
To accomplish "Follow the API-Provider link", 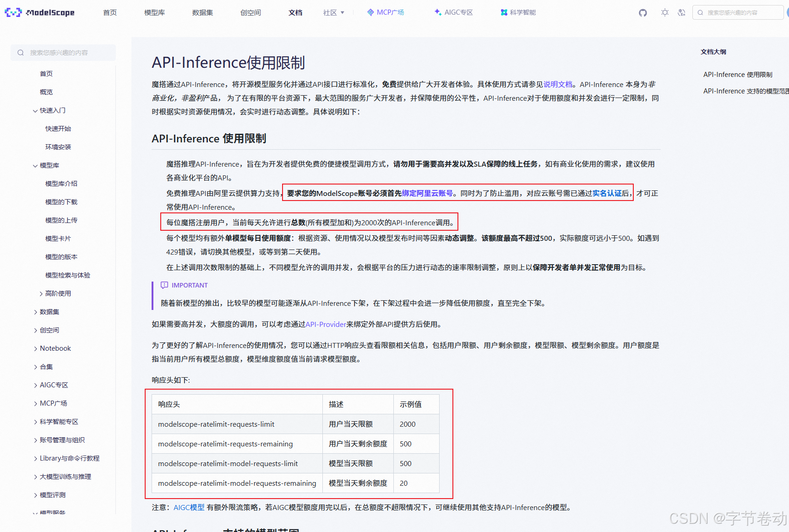I will click(326, 324).
